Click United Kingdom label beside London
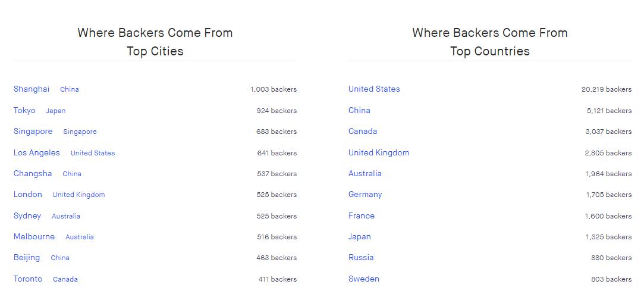Screen dimensions: 644x303 point(78,195)
